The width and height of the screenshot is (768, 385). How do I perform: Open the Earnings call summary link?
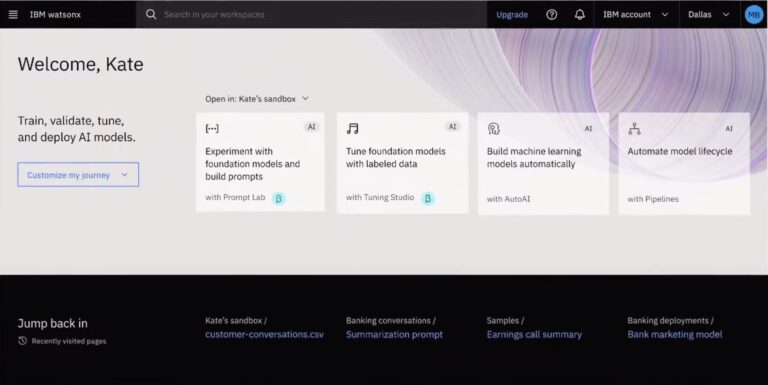[x=534, y=335]
